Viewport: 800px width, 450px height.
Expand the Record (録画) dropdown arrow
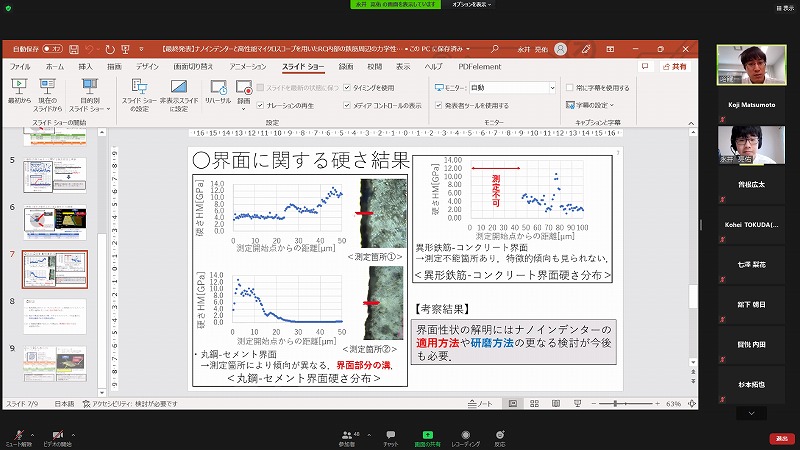tap(244, 109)
